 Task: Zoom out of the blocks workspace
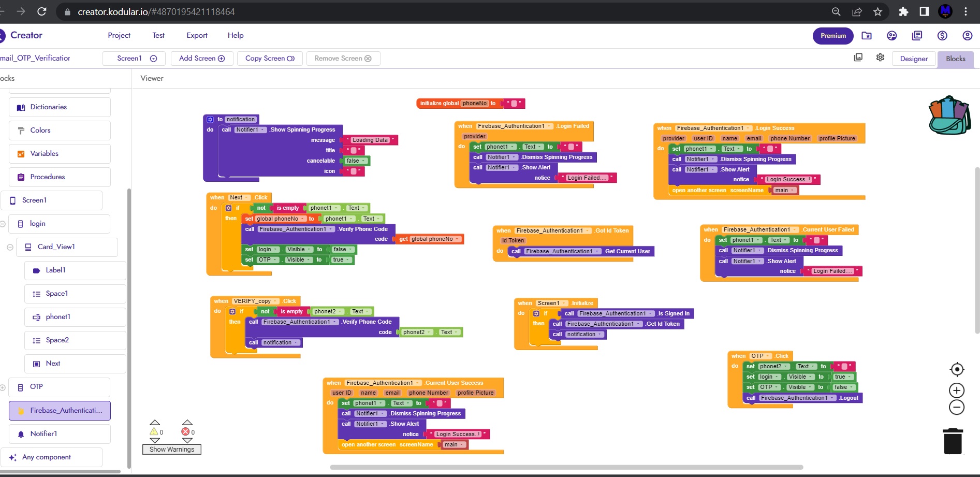click(956, 408)
